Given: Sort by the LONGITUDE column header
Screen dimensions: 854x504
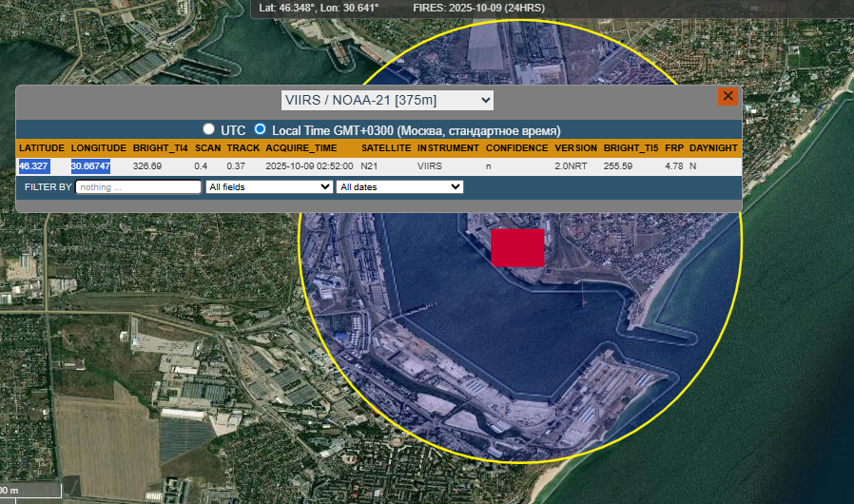Looking at the screenshot, I should tap(98, 148).
